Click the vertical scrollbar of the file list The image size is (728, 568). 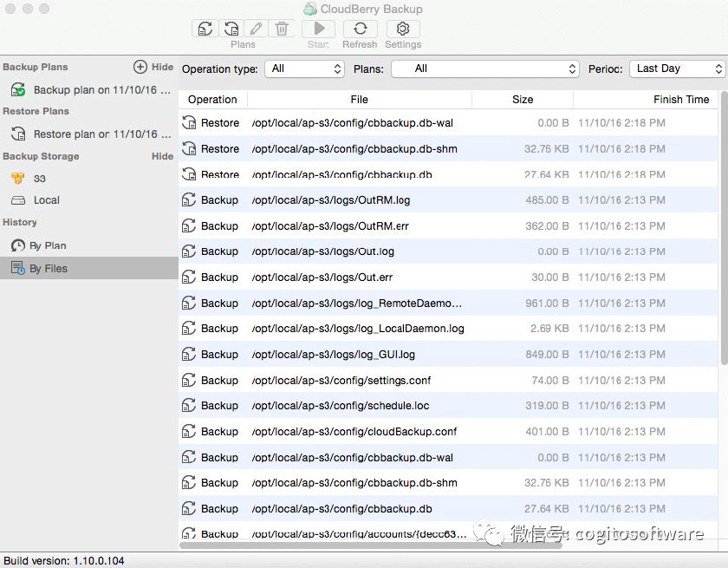click(724, 227)
